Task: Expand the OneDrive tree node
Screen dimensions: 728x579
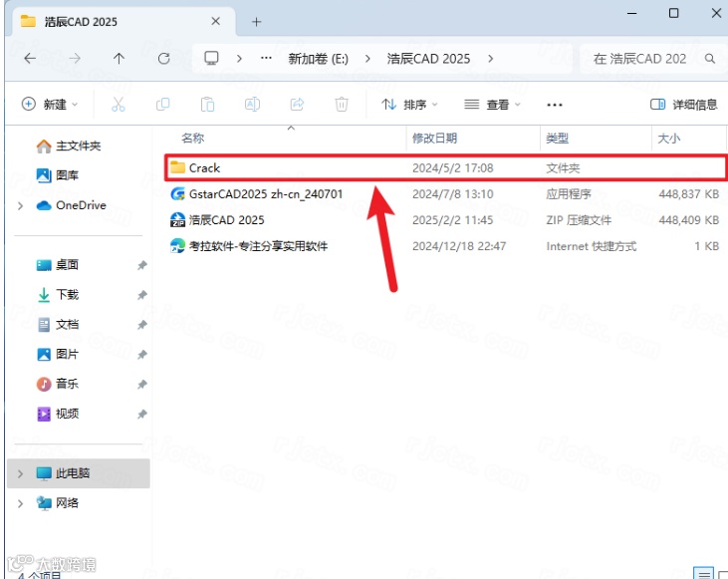Action: tap(21, 205)
